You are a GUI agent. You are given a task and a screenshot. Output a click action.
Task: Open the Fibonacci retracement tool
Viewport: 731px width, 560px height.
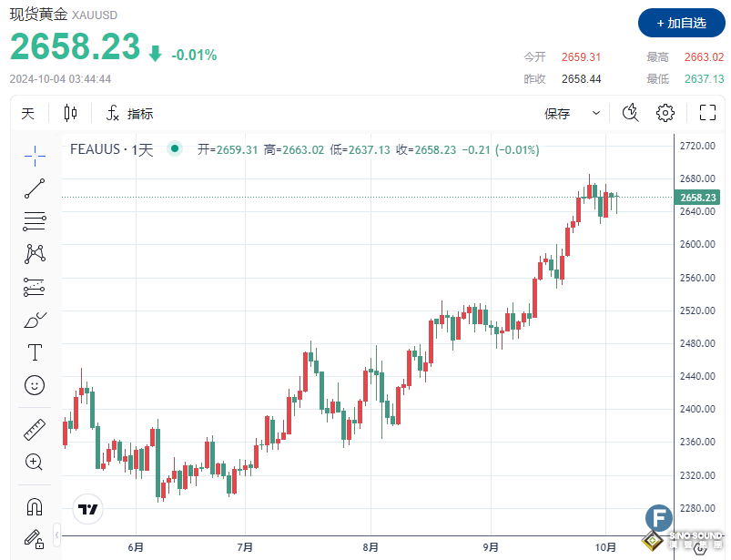pyautogui.click(x=35, y=221)
